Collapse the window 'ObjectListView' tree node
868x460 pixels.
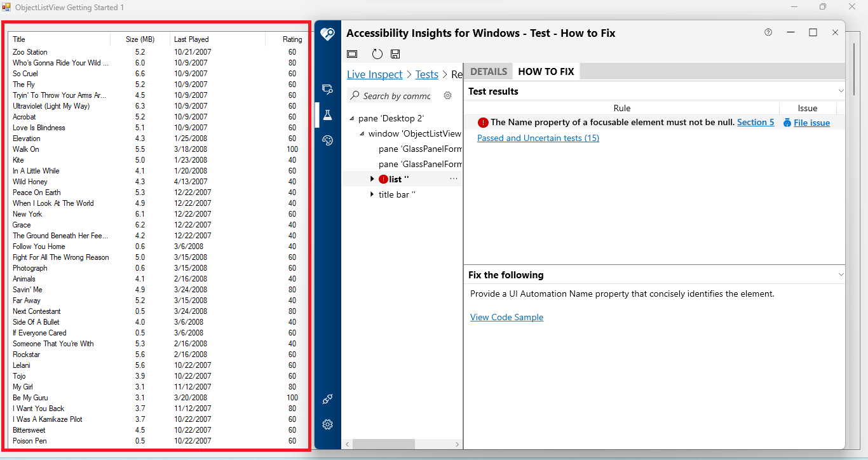coord(362,134)
